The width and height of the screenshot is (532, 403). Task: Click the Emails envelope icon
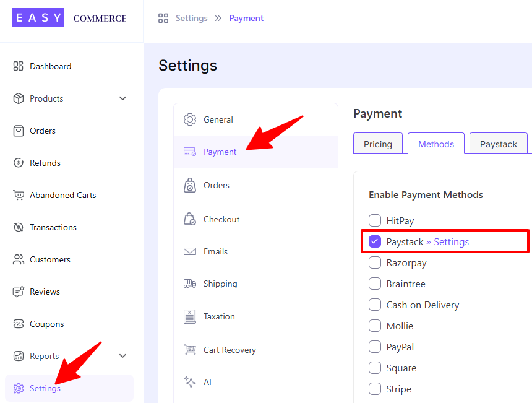click(190, 251)
